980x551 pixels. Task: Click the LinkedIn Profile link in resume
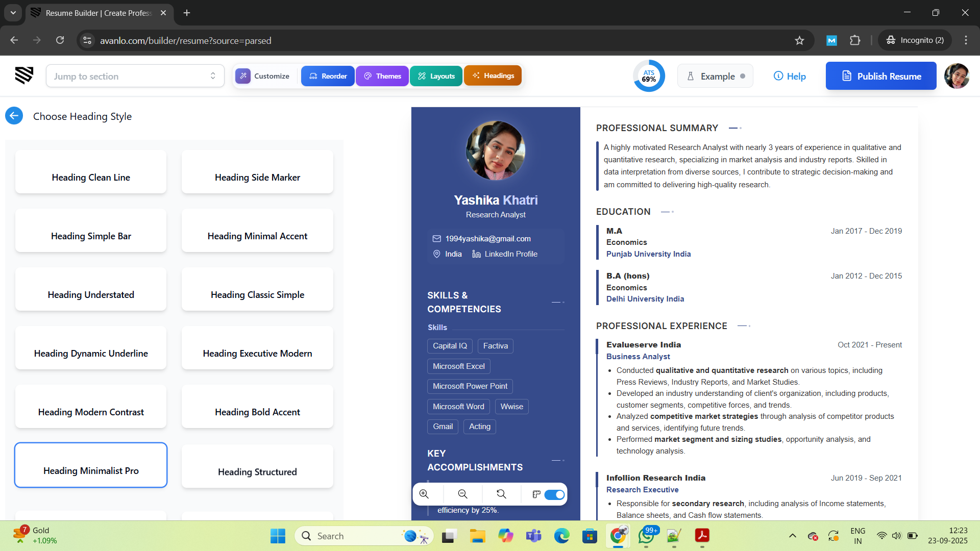511,254
